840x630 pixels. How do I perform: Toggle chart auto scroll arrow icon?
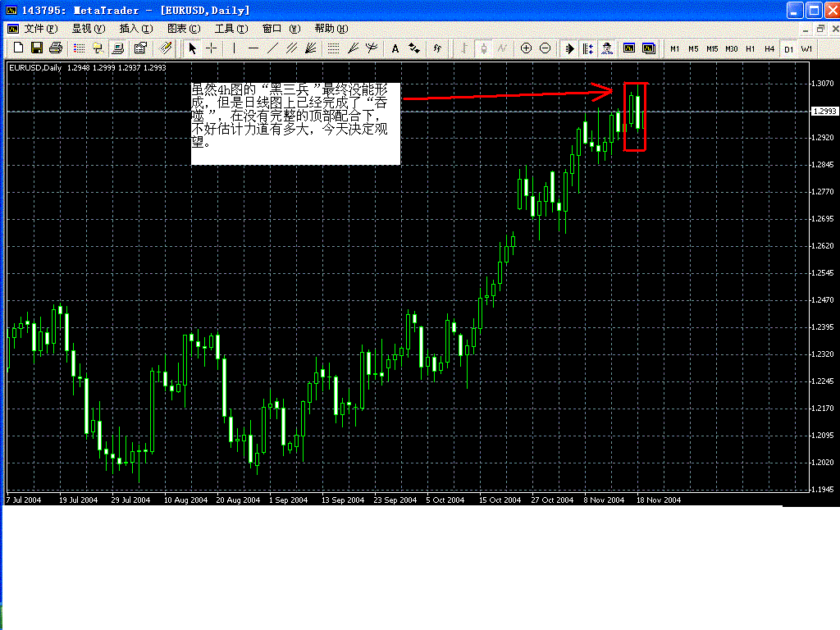tap(569, 48)
